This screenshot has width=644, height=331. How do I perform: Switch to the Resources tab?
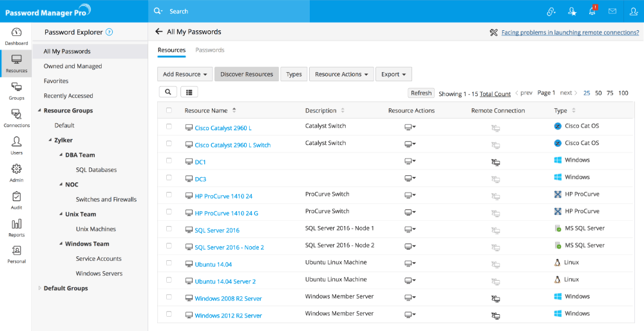(172, 50)
